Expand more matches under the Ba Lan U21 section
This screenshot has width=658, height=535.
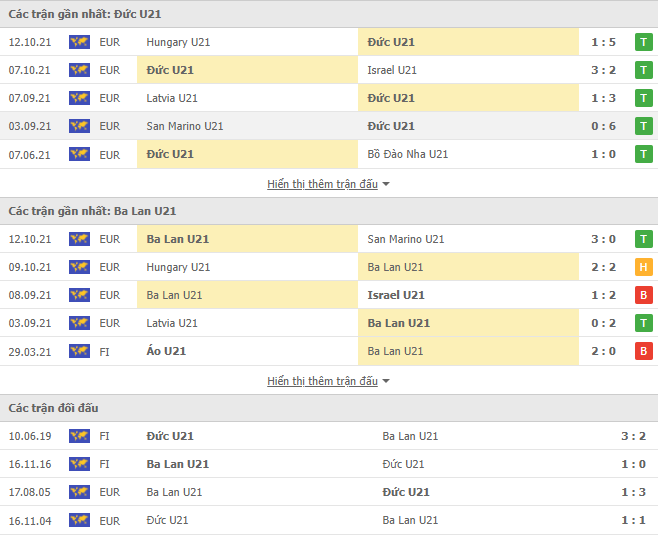[322, 381]
